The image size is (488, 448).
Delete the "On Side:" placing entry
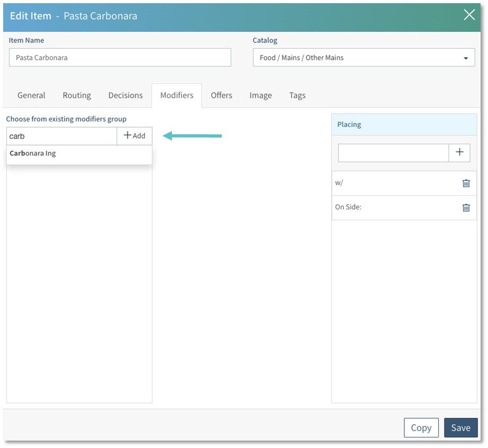tap(466, 207)
